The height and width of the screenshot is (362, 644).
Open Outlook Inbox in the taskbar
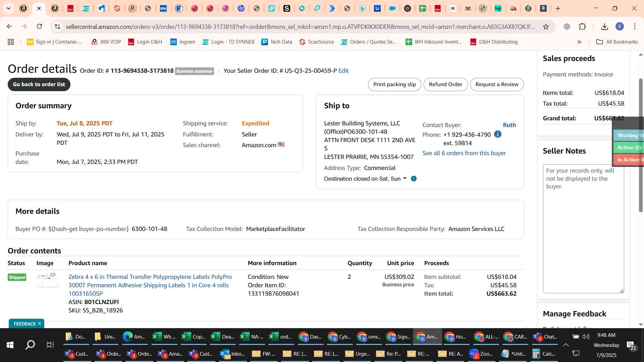[232, 354]
